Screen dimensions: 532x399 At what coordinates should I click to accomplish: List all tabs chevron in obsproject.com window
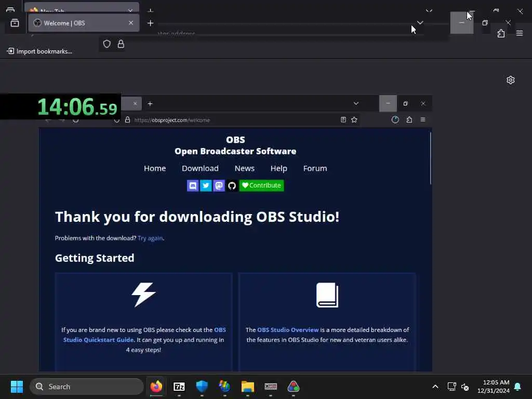356,103
